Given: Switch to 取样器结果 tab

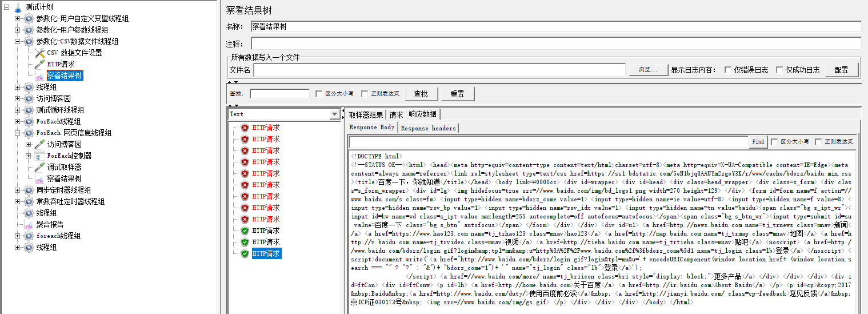Looking at the screenshot, I should click(366, 114).
